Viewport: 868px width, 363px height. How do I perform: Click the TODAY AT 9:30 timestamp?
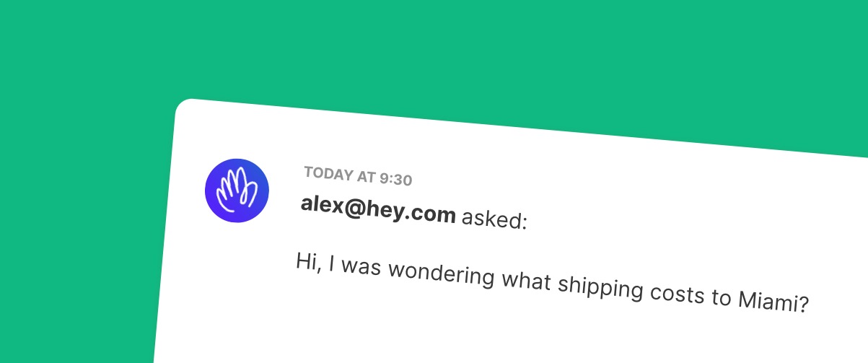tap(358, 175)
